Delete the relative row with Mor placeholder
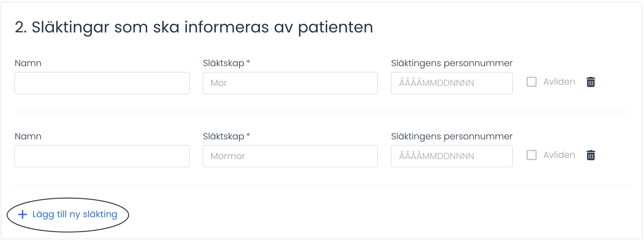 (x=590, y=82)
